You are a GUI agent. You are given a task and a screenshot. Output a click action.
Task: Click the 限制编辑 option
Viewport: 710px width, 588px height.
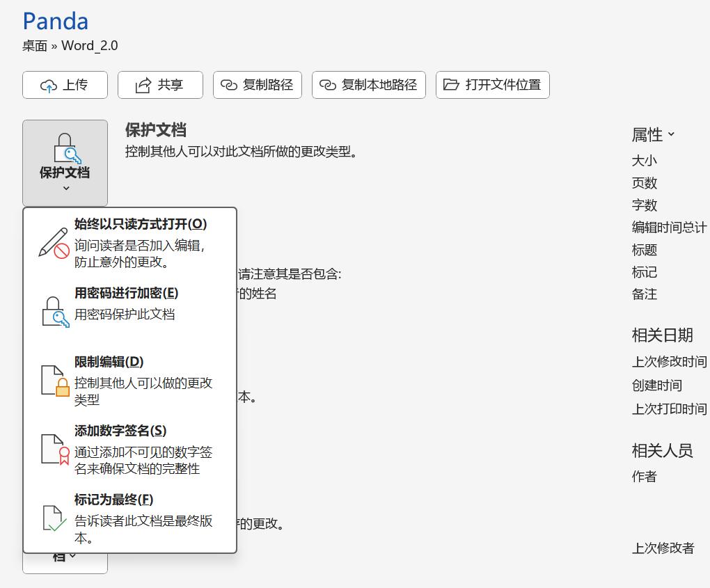[108, 362]
